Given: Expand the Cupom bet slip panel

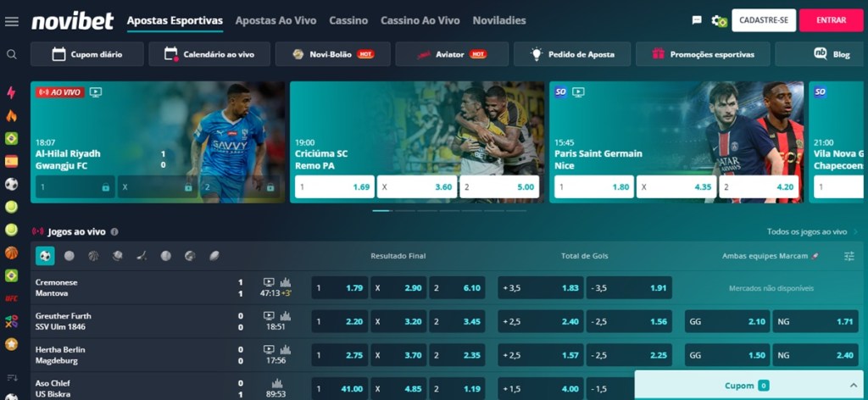Looking at the screenshot, I should click(x=751, y=386).
